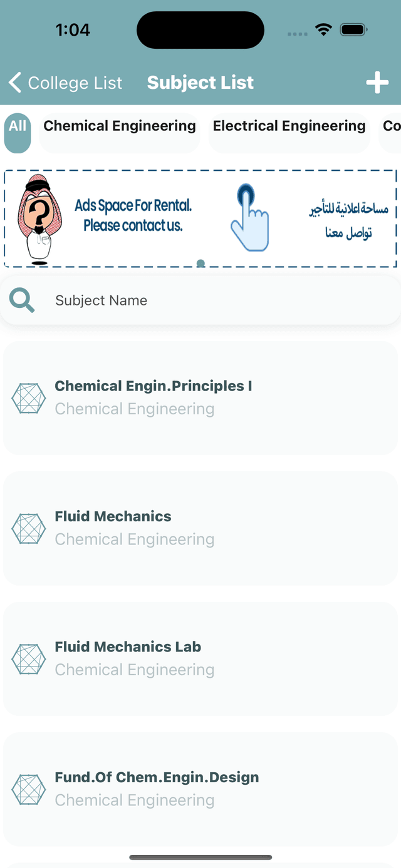
Task: Tap hexagon icon beside Chemical Engin.Principles I
Action: coord(29,398)
